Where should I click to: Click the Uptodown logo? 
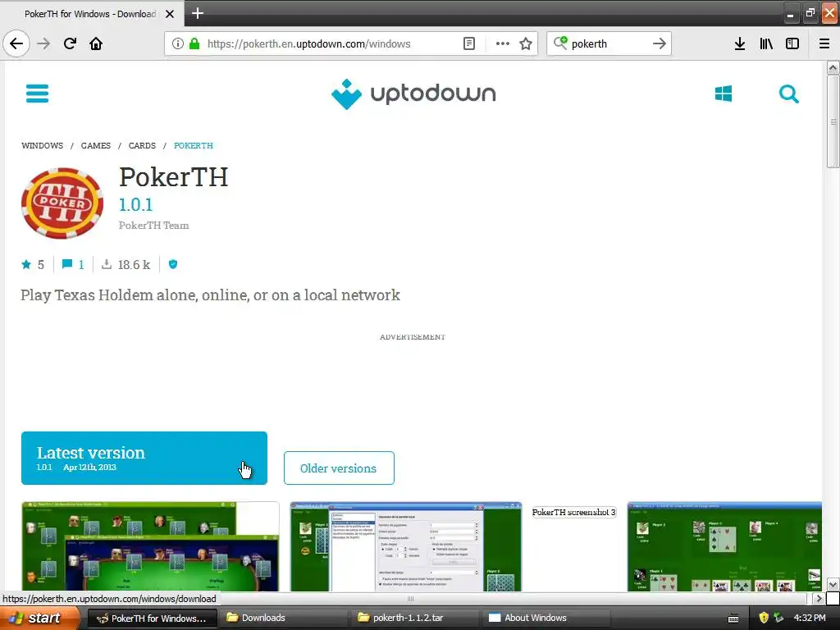point(413,94)
